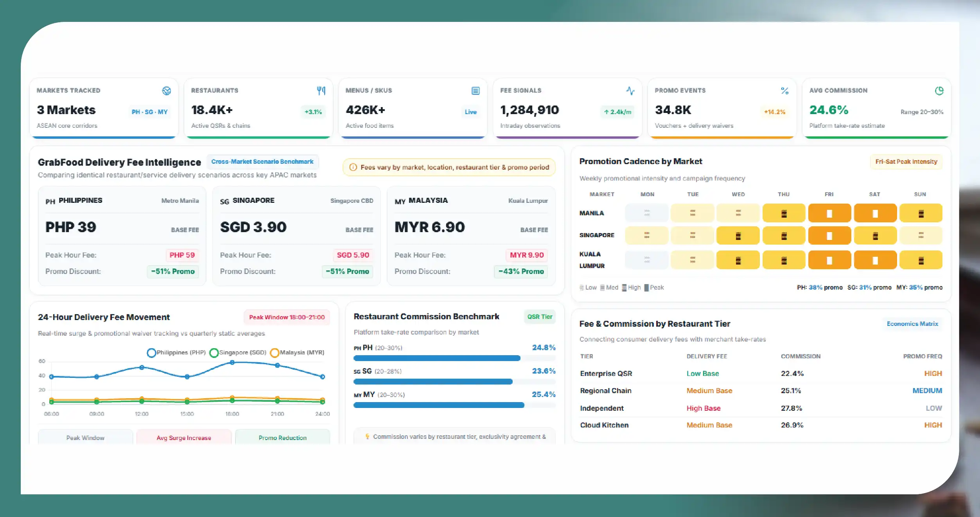Click the globe icon on Markets Tracked card

pos(167,91)
